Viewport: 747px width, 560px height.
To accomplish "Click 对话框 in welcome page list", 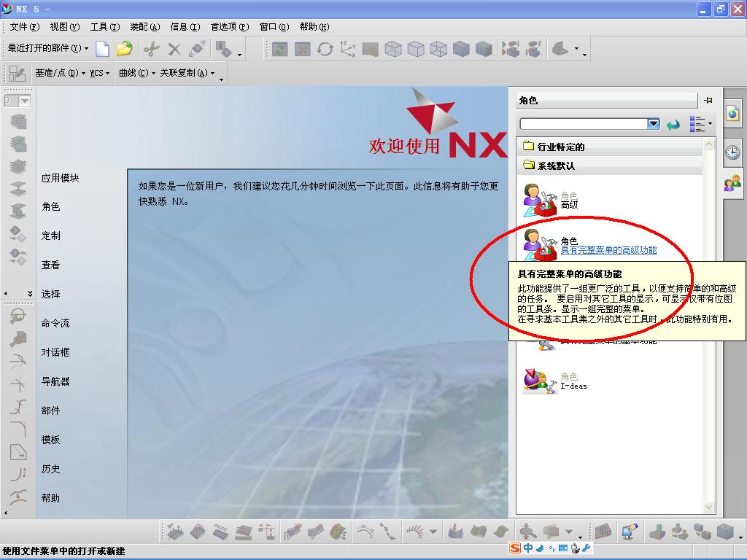I will tap(55, 352).
